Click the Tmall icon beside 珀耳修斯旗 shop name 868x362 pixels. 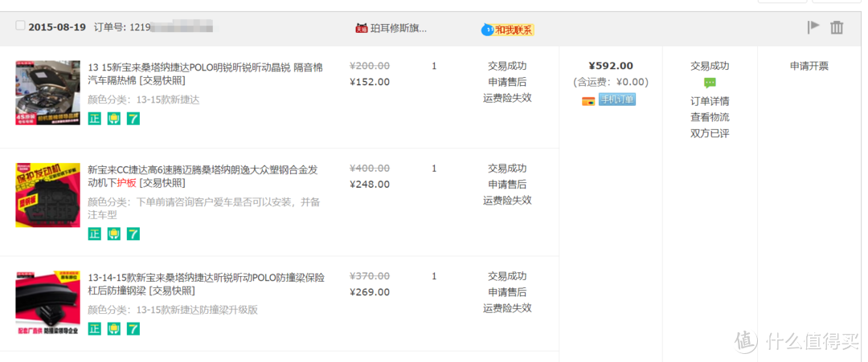[361, 28]
